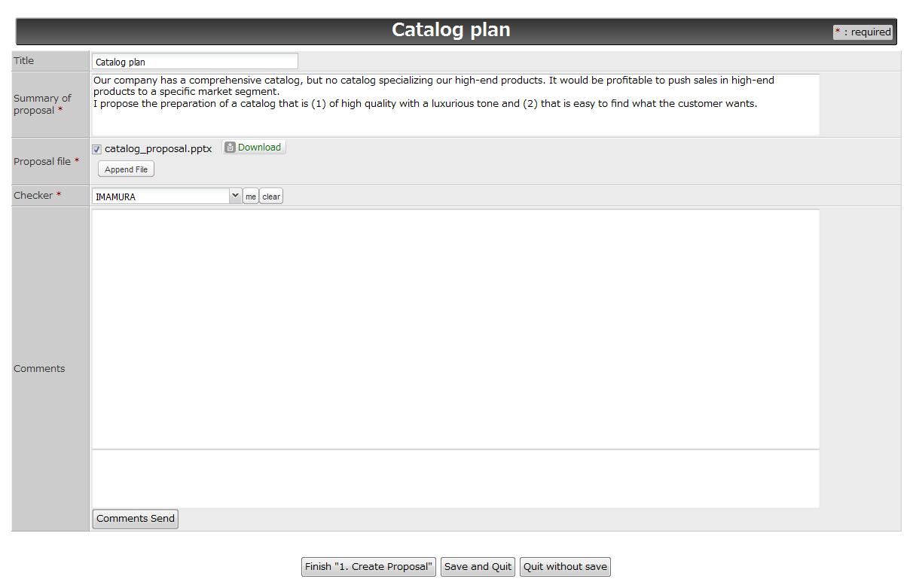Click the large comments history area
The width and height of the screenshot is (916, 588).
[x=455, y=329]
